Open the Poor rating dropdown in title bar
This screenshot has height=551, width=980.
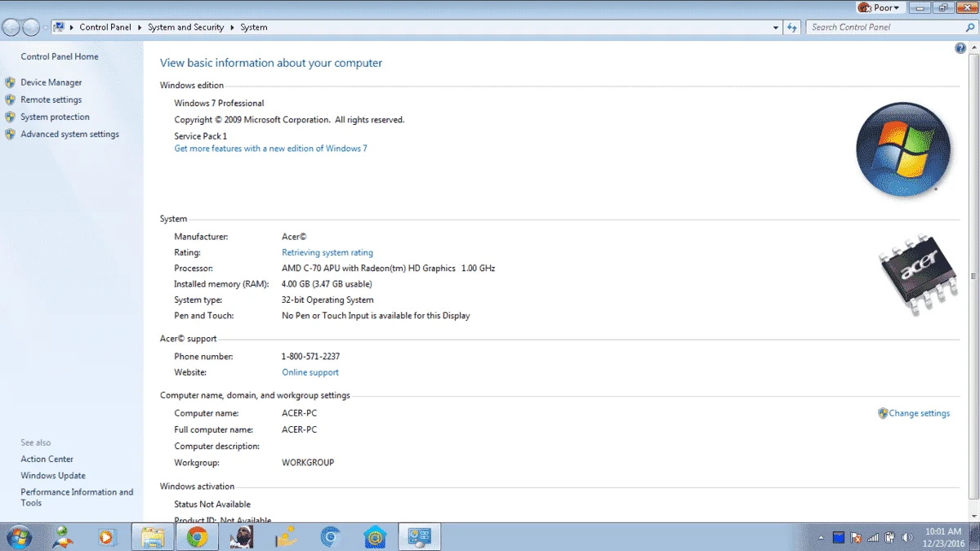[879, 7]
